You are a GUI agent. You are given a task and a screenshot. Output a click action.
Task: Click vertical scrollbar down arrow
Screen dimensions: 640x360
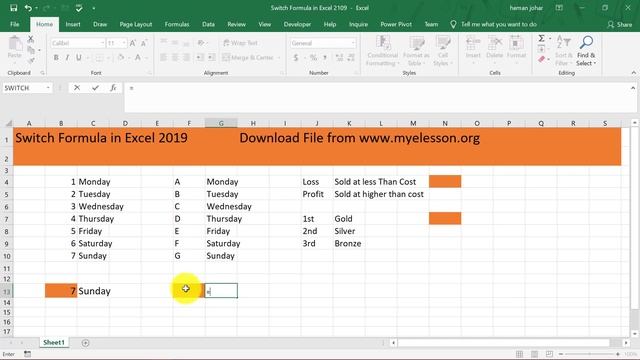coord(635,333)
